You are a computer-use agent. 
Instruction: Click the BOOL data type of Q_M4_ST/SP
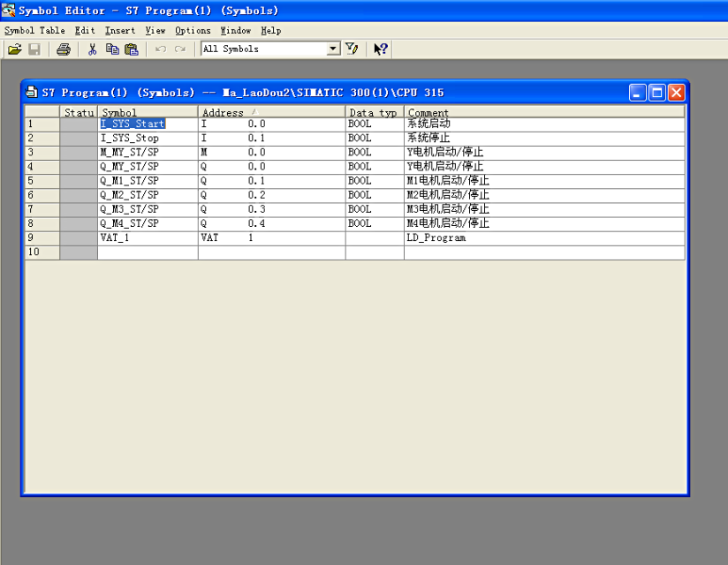(375, 223)
